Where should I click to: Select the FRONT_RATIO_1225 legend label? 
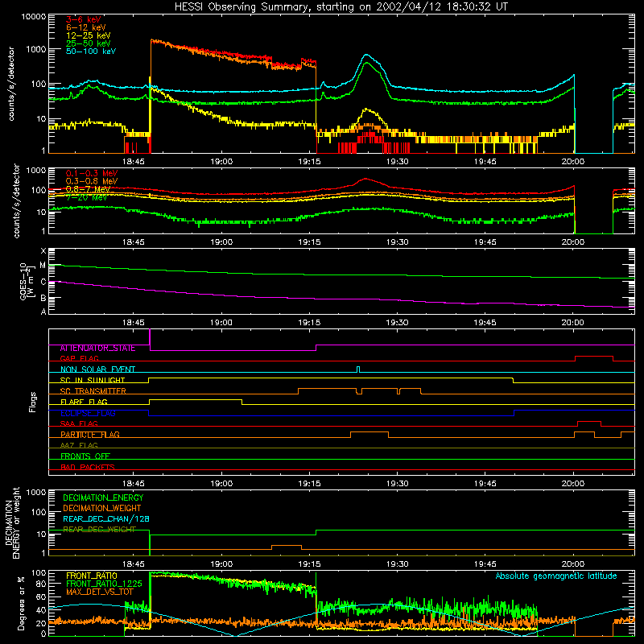[x=104, y=584]
